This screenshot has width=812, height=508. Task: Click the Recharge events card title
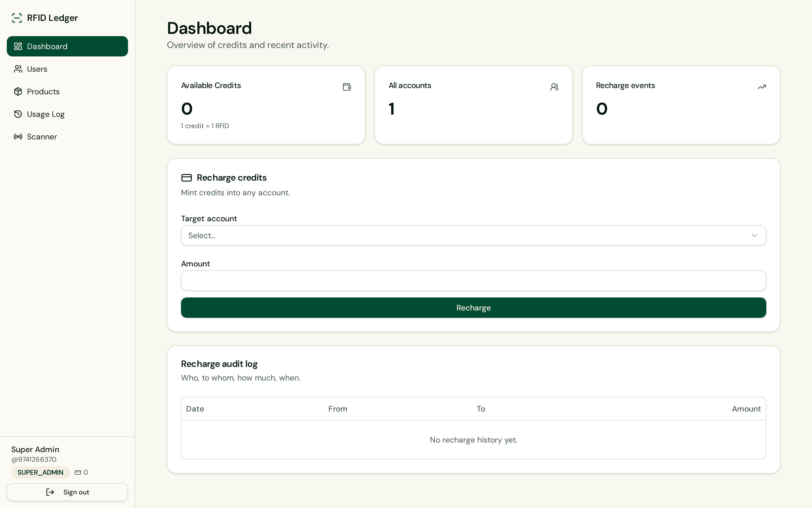coord(625,85)
